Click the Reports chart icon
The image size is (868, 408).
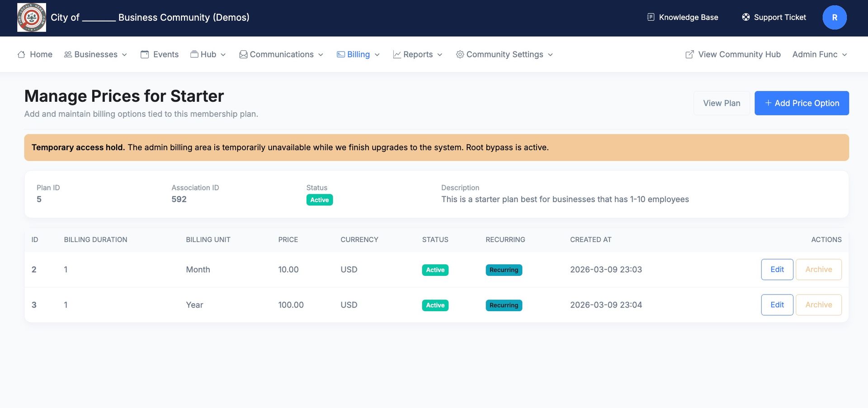pos(396,54)
